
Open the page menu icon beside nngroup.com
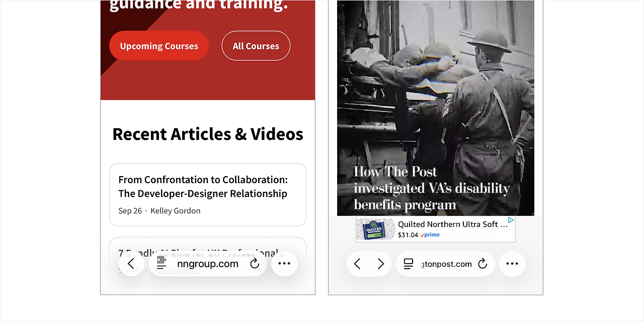click(161, 263)
